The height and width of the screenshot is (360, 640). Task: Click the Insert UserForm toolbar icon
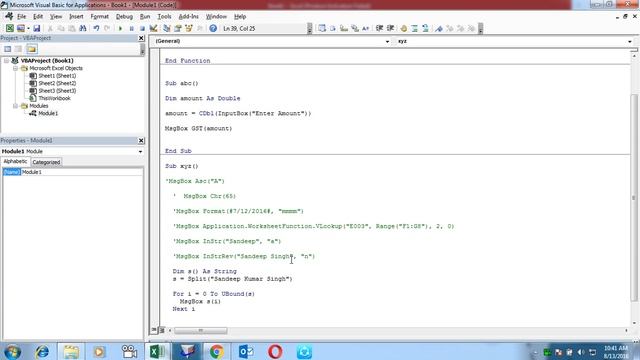pyautogui.click(x=20, y=28)
